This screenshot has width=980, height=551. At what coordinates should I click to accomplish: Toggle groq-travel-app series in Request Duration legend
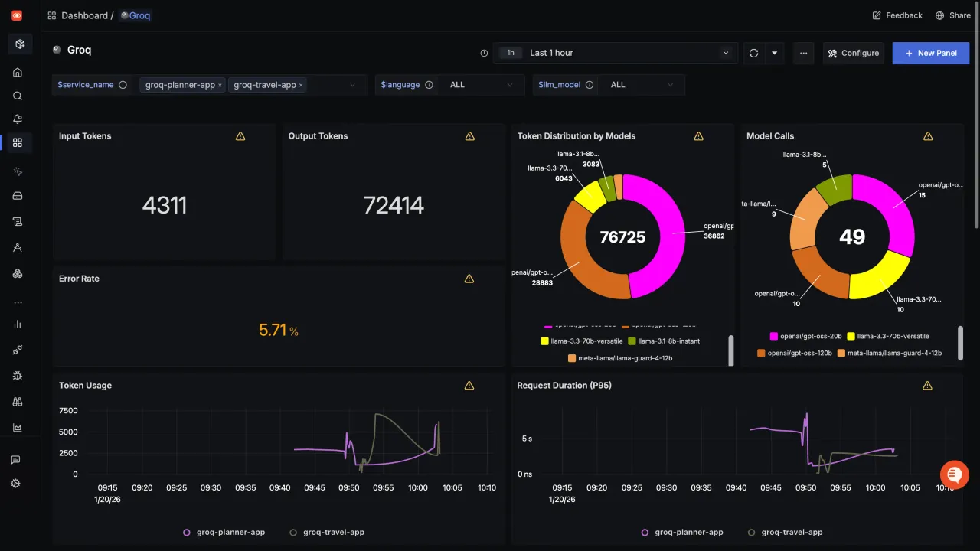point(785,532)
